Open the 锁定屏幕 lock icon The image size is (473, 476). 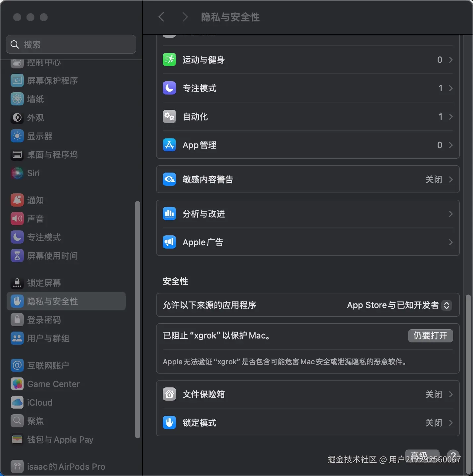pos(17,283)
